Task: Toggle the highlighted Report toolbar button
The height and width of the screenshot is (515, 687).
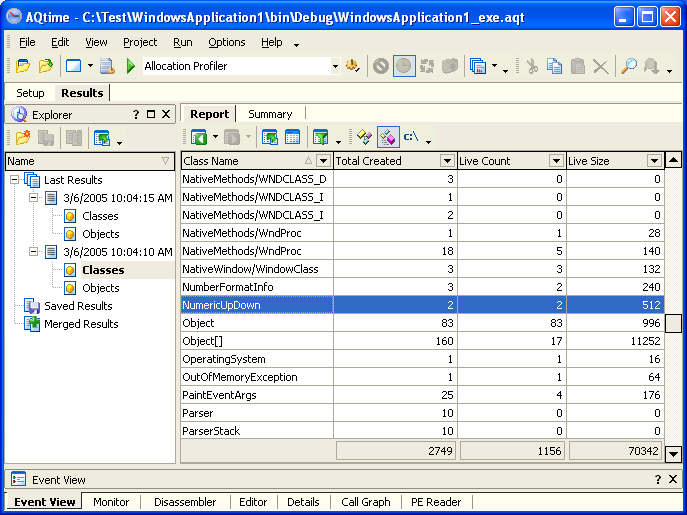Action: [x=388, y=138]
